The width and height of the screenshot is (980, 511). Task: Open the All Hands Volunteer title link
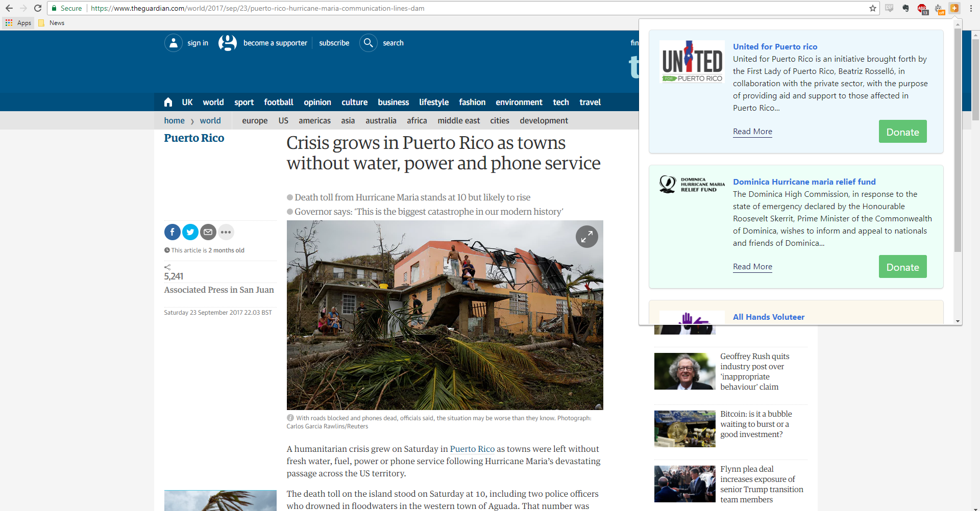[x=768, y=317]
